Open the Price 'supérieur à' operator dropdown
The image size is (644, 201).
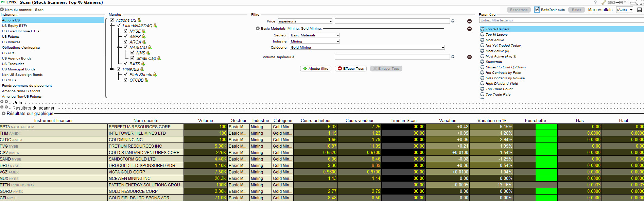(x=305, y=21)
